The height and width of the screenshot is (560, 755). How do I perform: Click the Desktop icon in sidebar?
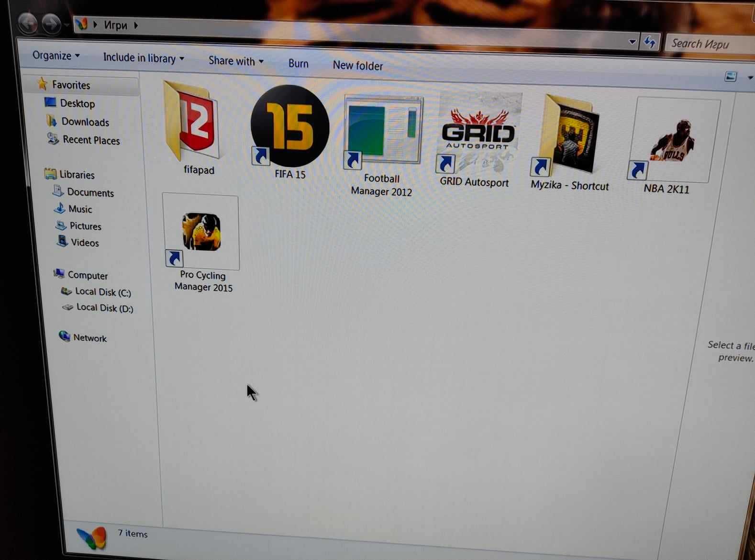pos(50,102)
